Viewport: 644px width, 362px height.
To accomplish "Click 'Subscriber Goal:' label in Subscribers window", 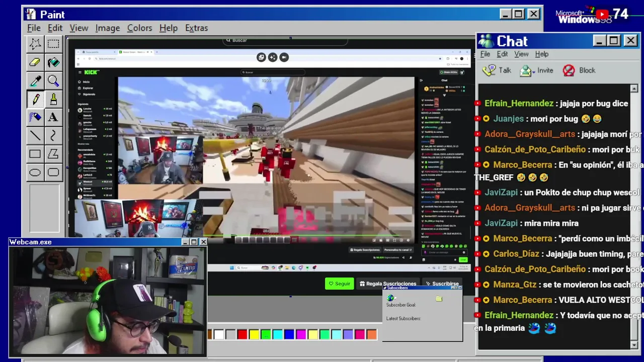I will 401,305.
